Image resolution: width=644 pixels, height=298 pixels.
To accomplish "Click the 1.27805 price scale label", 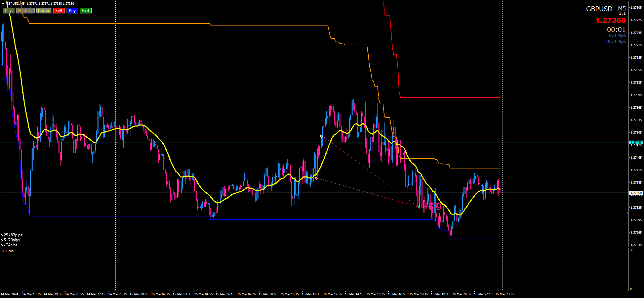I will 636,8.
